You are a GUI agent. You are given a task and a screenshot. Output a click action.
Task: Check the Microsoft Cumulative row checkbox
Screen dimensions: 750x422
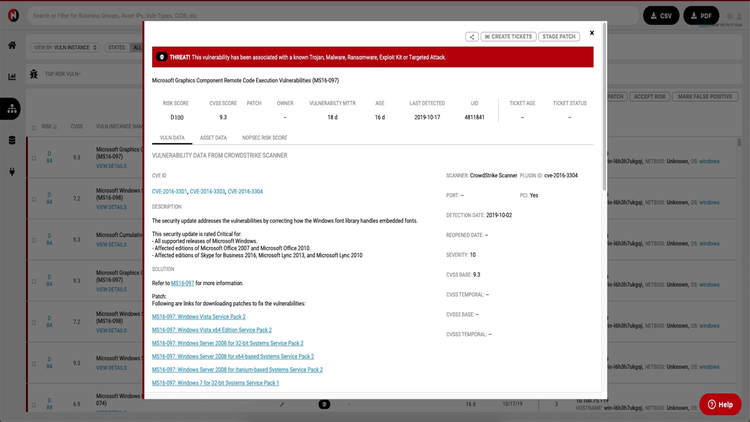click(33, 240)
